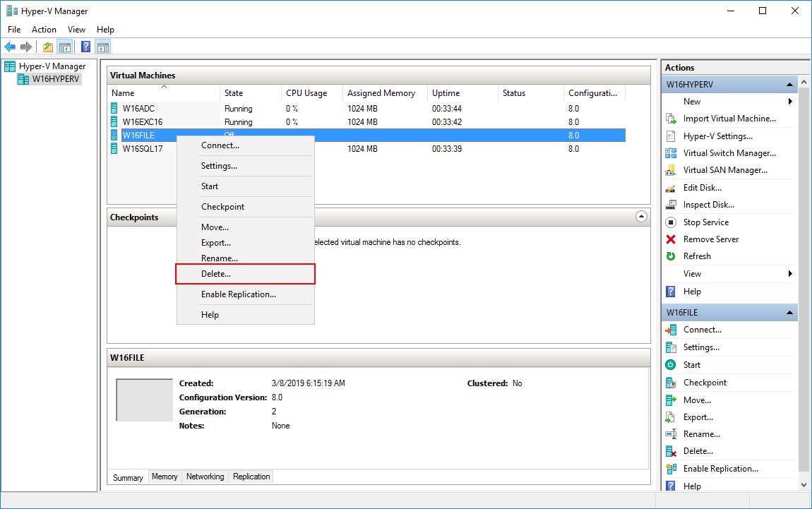812x509 pixels.
Task: Switch to the Memory tab
Action: (x=165, y=477)
